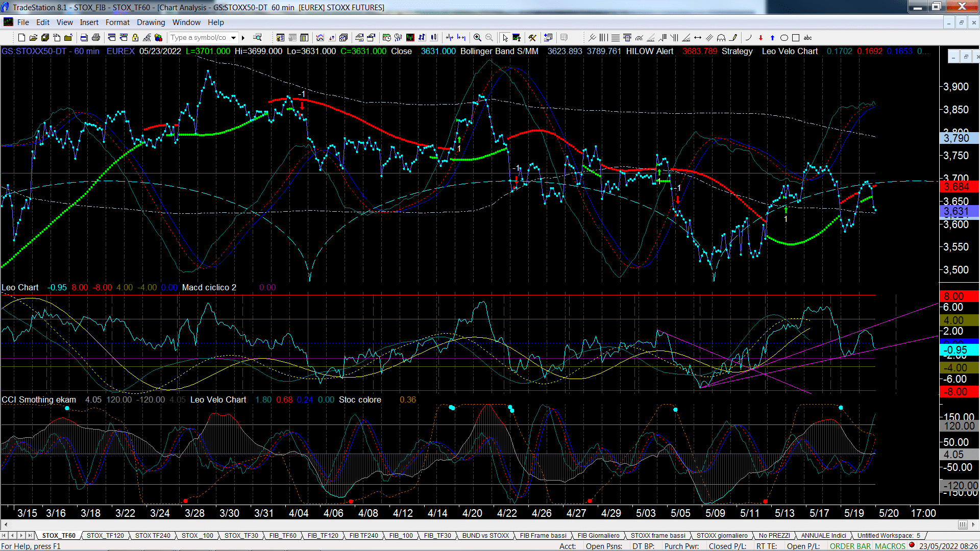Switch to the STOXX frame bassi tab
The image size is (980, 551).
[658, 536]
